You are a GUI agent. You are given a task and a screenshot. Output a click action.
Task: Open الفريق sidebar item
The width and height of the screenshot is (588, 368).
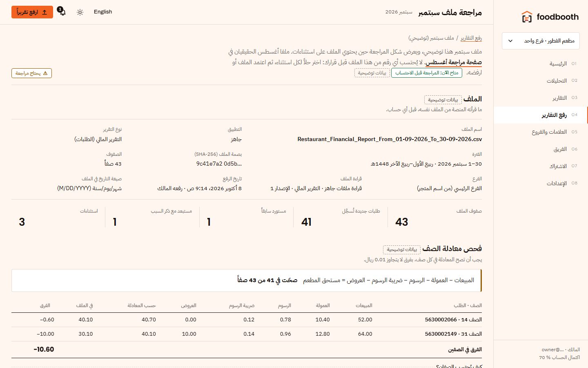pos(540,149)
